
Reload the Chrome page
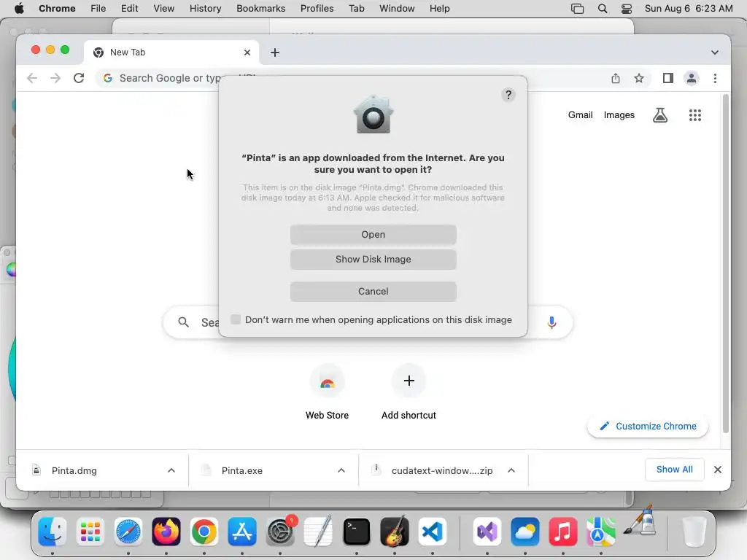pos(79,78)
